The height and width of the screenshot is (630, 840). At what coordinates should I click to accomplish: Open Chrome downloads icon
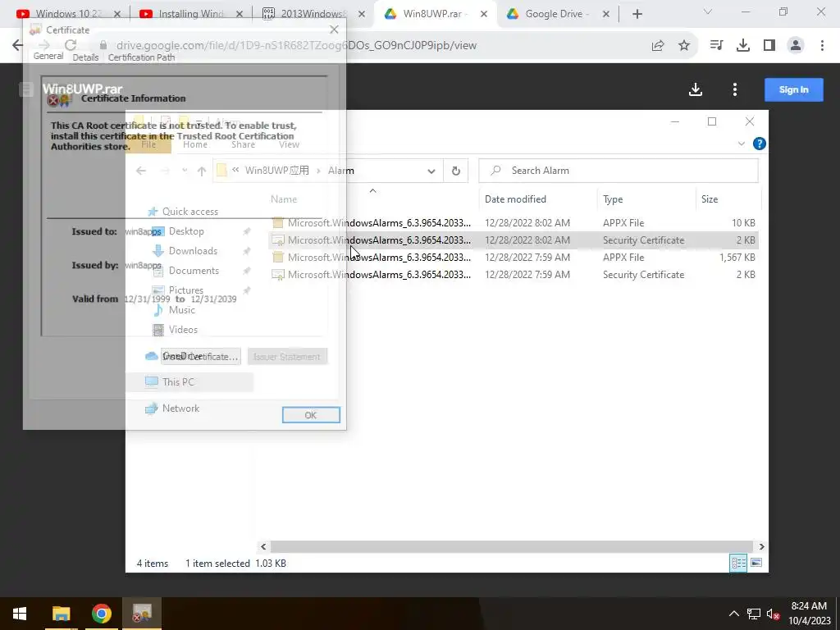point(742,46)
